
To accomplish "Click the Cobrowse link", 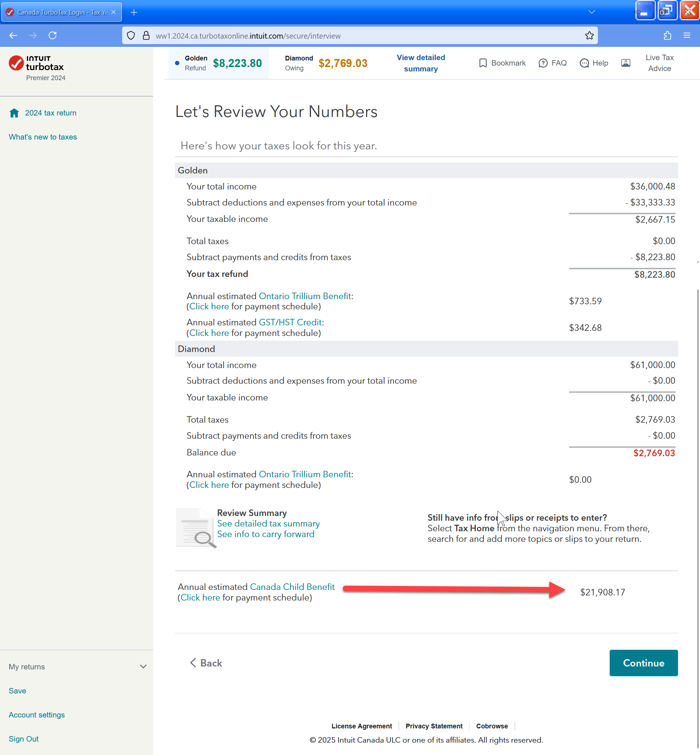I will pos(492,726).
